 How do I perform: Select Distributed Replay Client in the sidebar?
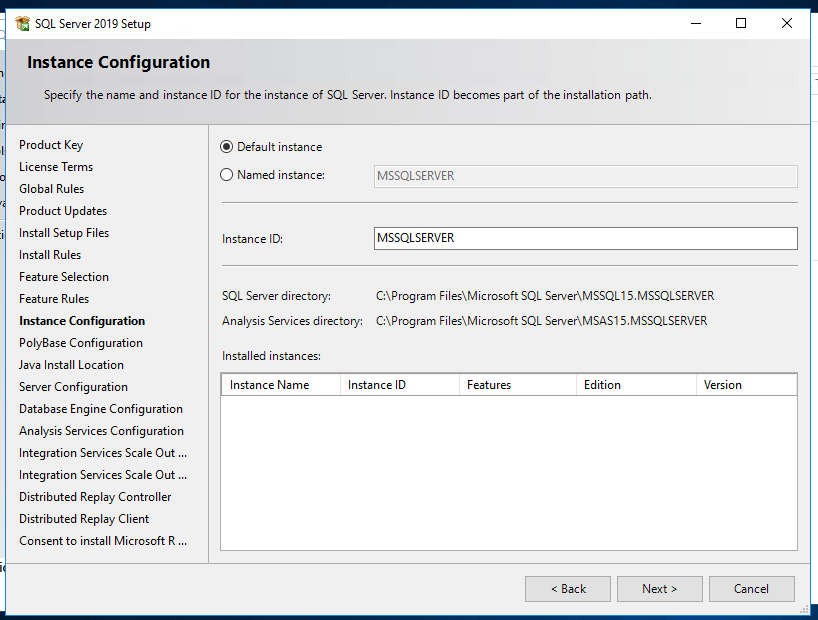click(x=84, y=519)
